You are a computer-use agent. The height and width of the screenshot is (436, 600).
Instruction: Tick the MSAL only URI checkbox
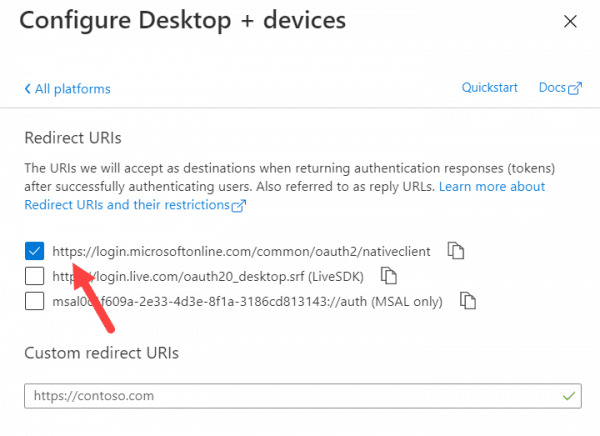(35, 299)
